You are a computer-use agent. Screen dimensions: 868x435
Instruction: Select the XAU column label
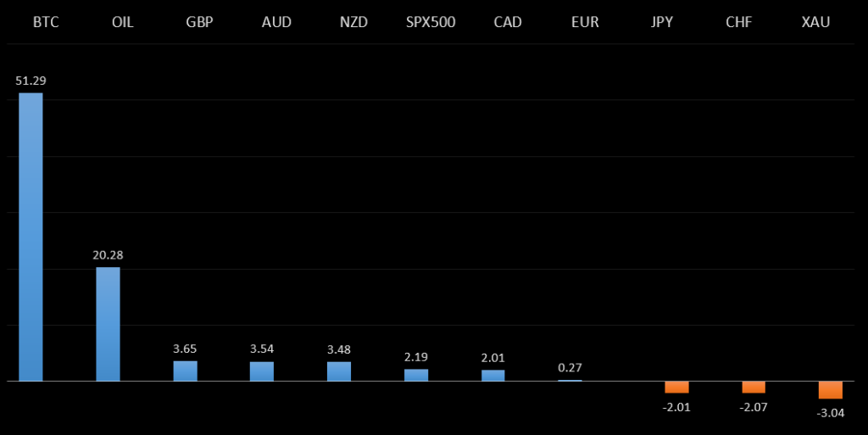tap(815, 22)
